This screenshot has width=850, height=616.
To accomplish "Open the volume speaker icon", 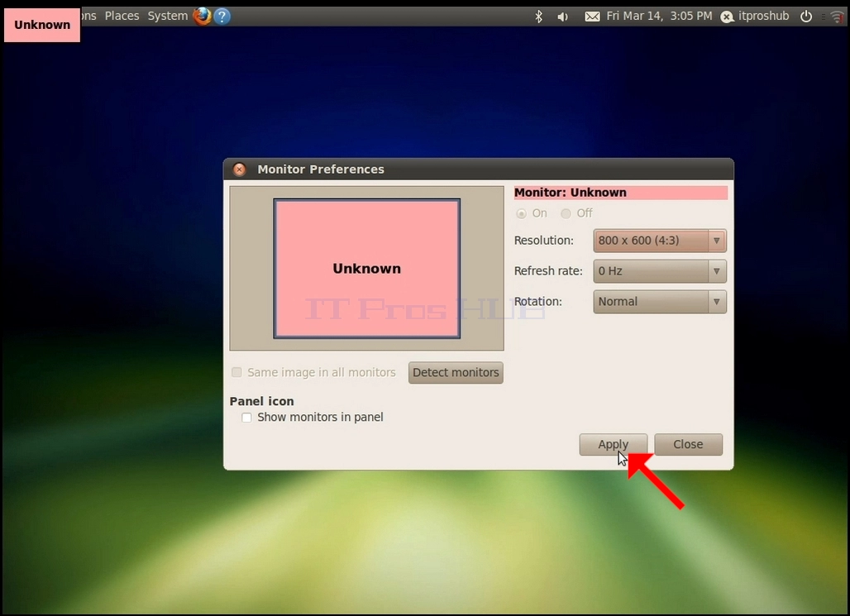I will point(563,17).
